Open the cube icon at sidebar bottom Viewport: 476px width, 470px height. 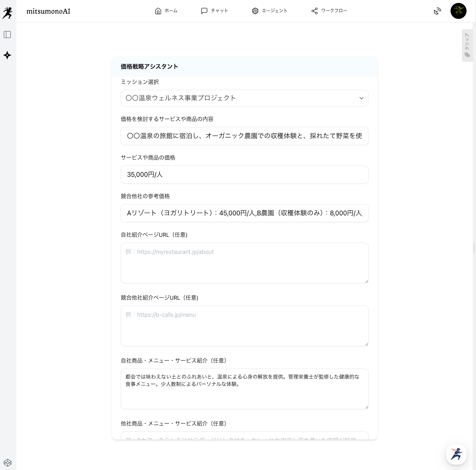tap(8, 463)
